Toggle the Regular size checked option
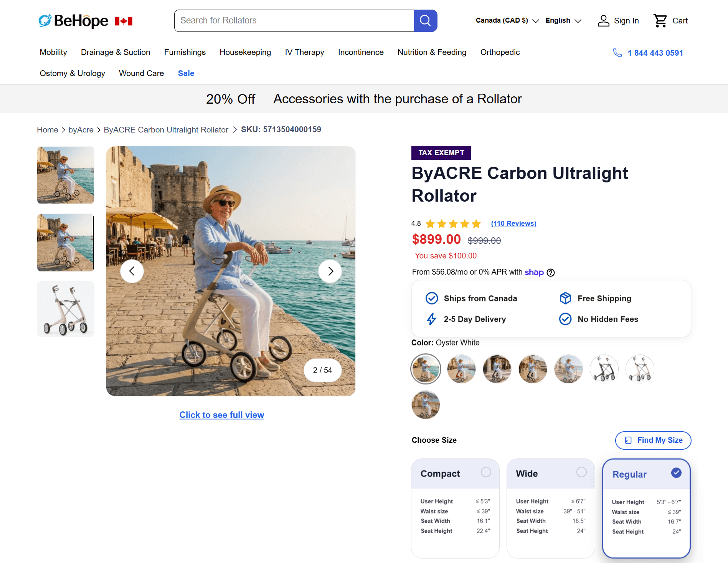The height and width of the screenshot is (563, 728). click(676, 473)
